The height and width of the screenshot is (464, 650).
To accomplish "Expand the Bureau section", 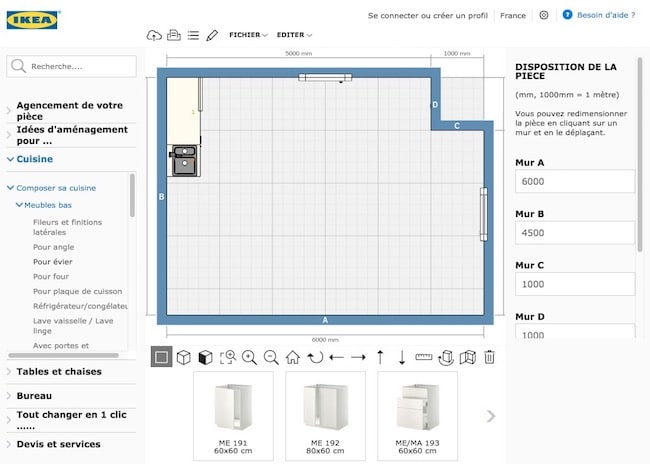I will tap(34, 396).
